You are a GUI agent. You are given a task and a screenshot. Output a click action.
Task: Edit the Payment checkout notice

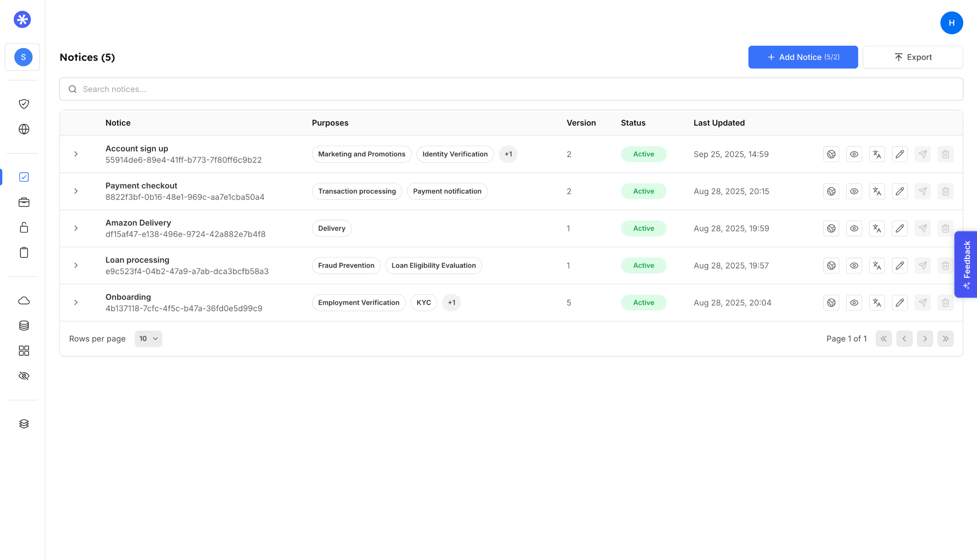[x=899, y=191]
